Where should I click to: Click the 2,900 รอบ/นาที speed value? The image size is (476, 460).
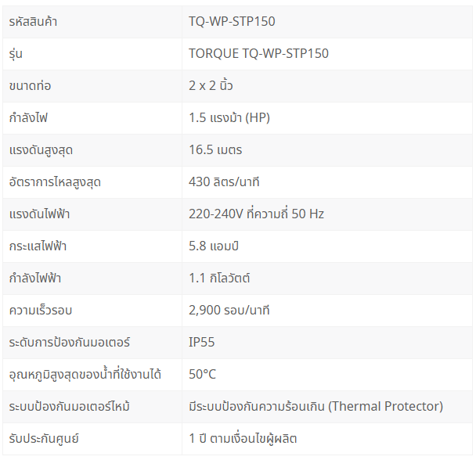229,310
